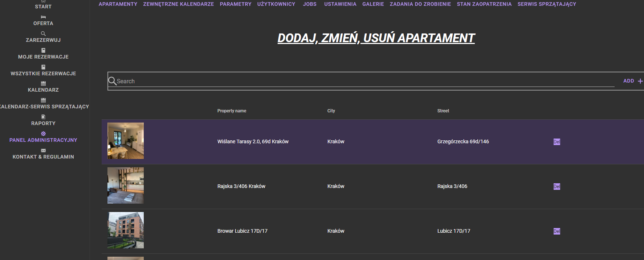
Task: Delete the Wiślane Tarasy 2.0 apartment
Action: (557, 142)
